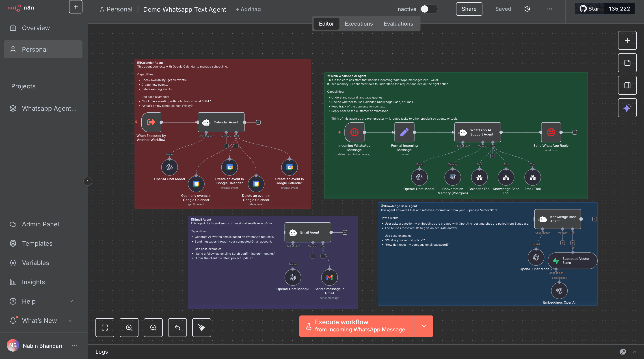The image size is (644, 359).
Task: Collapse the sidebar with chevron handle
Action: tap(87, 181)
